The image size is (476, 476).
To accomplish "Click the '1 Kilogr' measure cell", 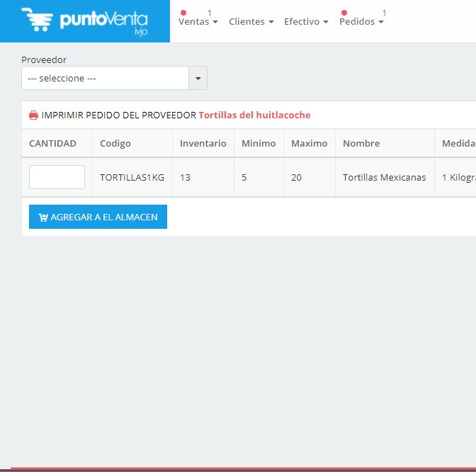I will point(459,177).
